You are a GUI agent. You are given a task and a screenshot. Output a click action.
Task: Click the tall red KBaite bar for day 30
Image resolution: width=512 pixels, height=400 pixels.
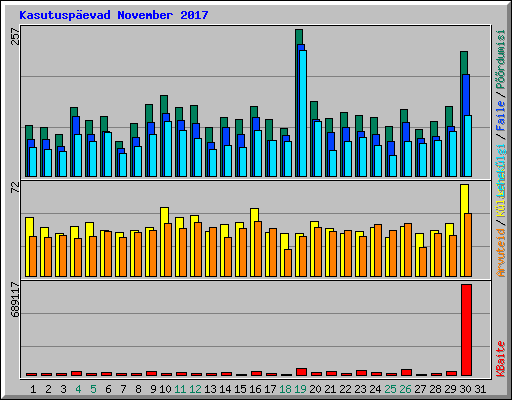point(466,330)
